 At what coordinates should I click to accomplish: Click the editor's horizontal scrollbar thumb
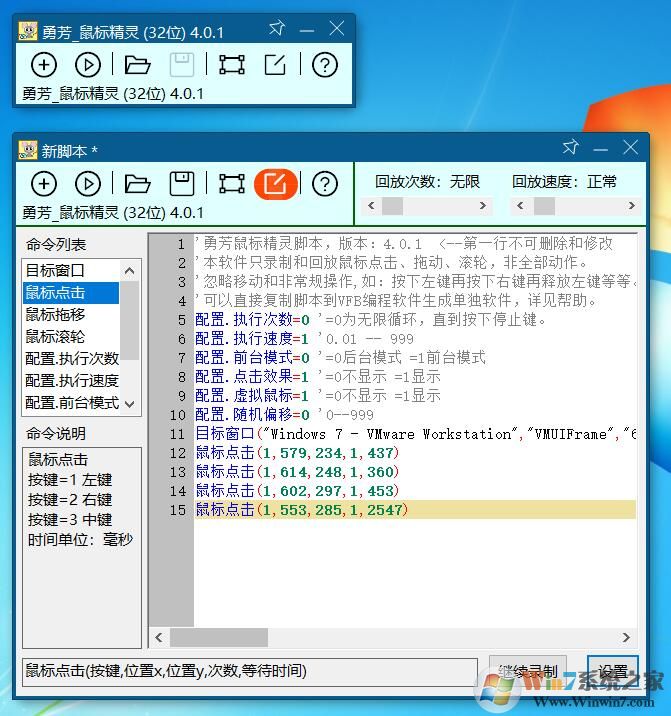pos(219,637)
